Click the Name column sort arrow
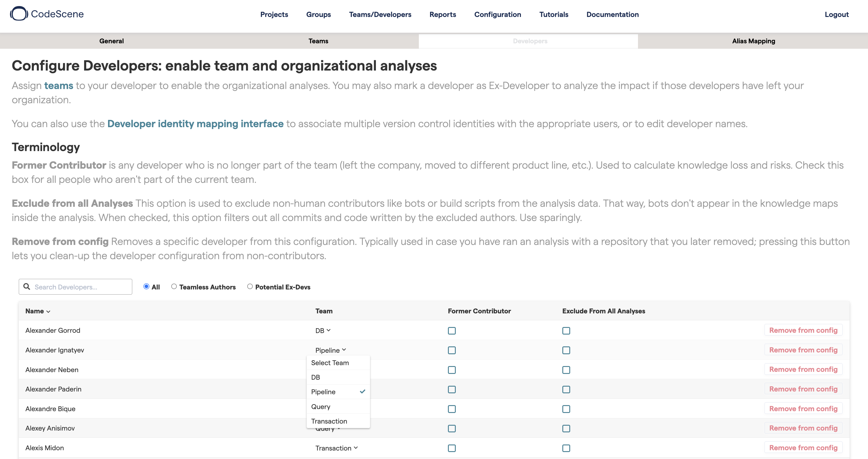The height and width of the screenshot is (459, 868). coord(48,312)
